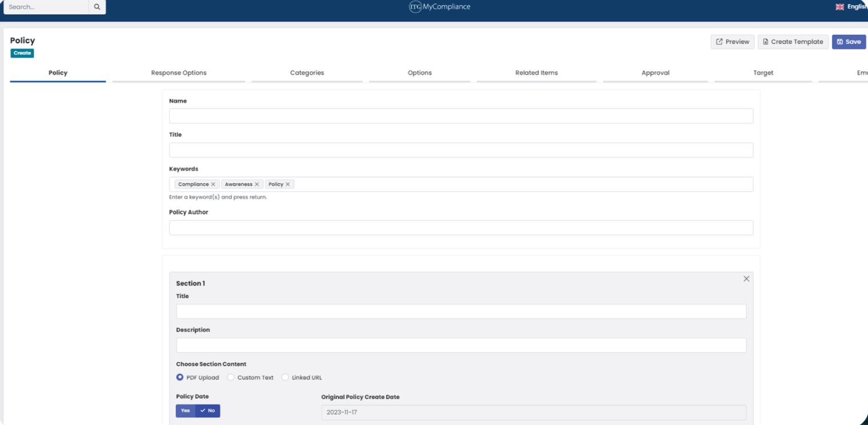The height and width of the screenshot is (425, 868).
Task: Remove the Awareness keyword chip
Action: pyautogui.click(x=258, y=184)
